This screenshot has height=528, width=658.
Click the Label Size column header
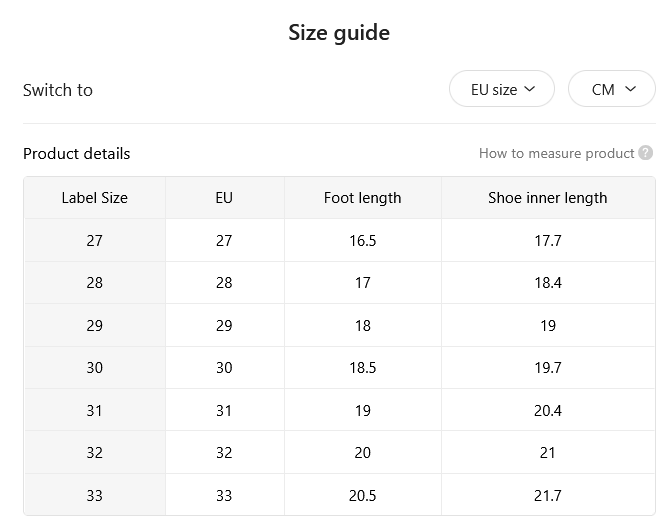coord(94,198)
